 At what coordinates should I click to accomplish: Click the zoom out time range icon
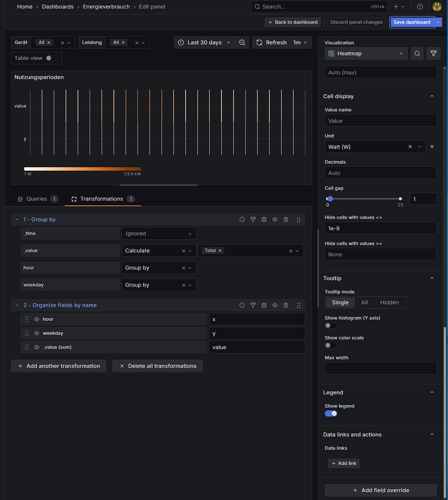pyautogui.click(x=242, y=42)
